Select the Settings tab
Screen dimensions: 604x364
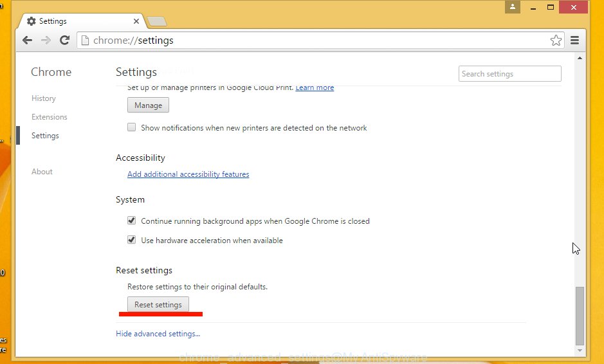81,21
